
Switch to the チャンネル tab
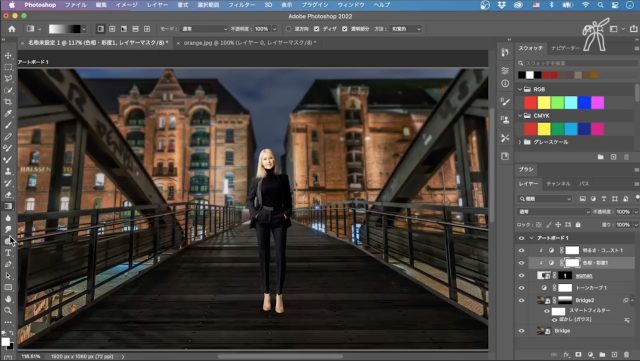tap(558, 184)
